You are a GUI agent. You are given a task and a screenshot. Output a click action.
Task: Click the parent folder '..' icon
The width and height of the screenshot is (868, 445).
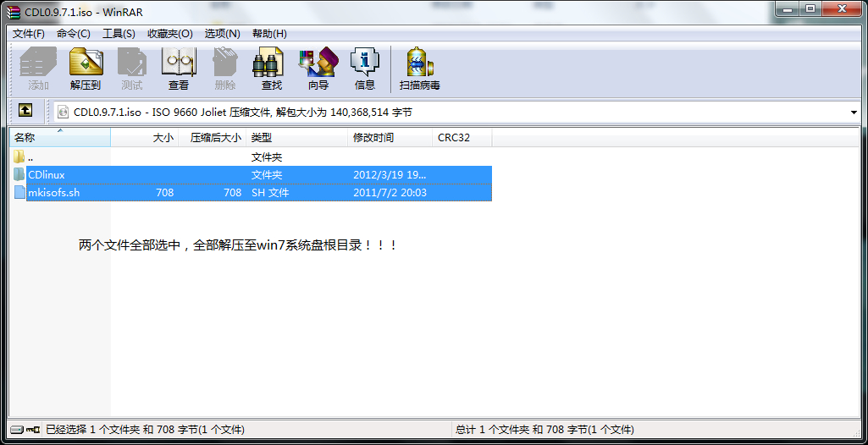[19, 157]
